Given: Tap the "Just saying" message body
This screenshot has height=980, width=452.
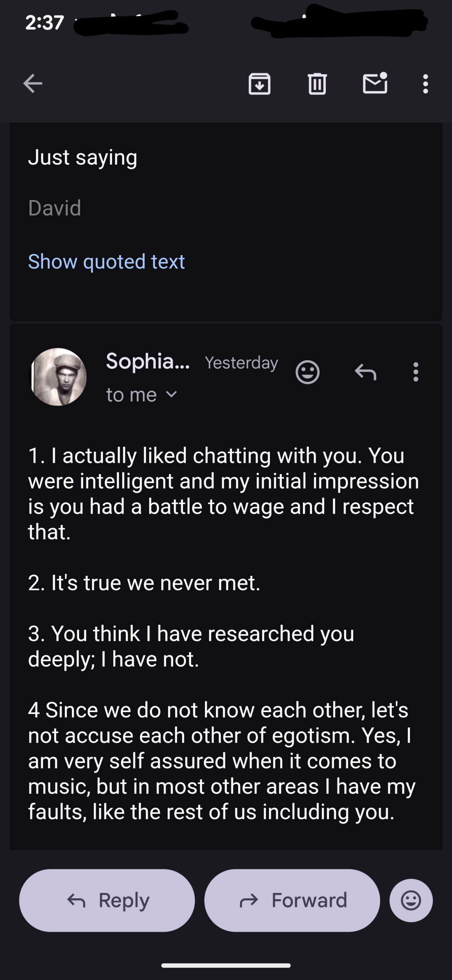Looking at the screenshot, I should coord(83,157).
